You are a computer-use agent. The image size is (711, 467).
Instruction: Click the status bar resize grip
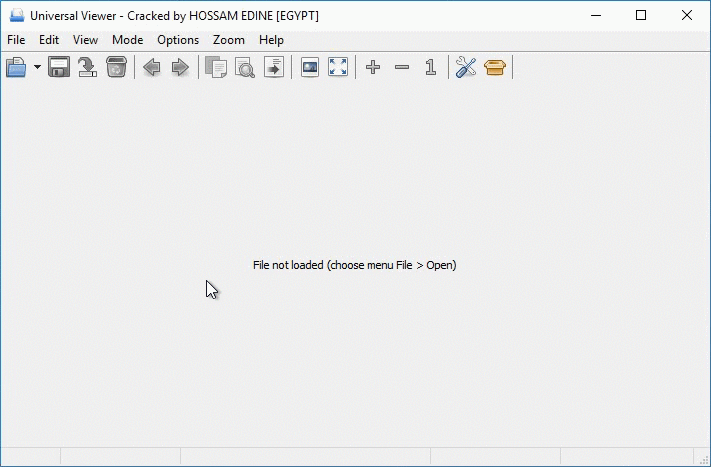(x=703, y=459)
